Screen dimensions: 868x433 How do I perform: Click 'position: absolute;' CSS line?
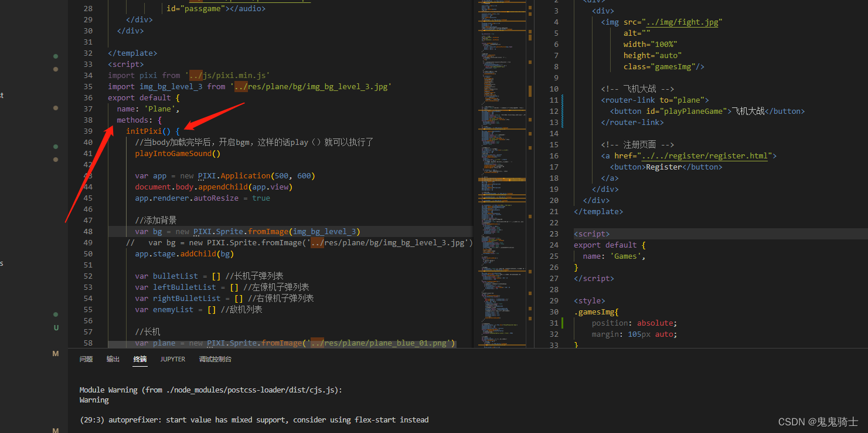pos(634,323)
